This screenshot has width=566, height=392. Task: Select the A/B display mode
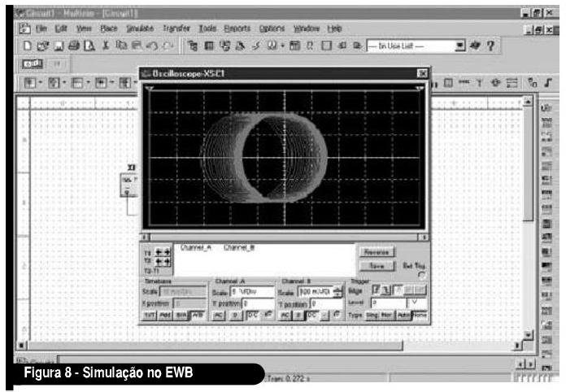198,313
